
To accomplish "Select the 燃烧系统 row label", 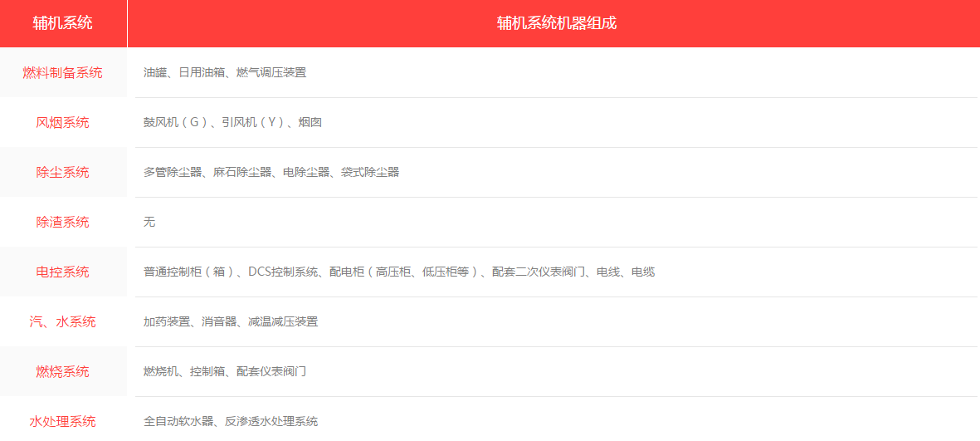I will pyautogui.click(x=63, y=371).
